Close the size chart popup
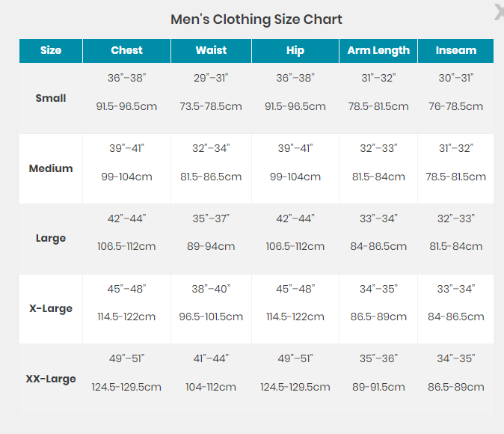504x434 pixels. (x=499, y=12)
